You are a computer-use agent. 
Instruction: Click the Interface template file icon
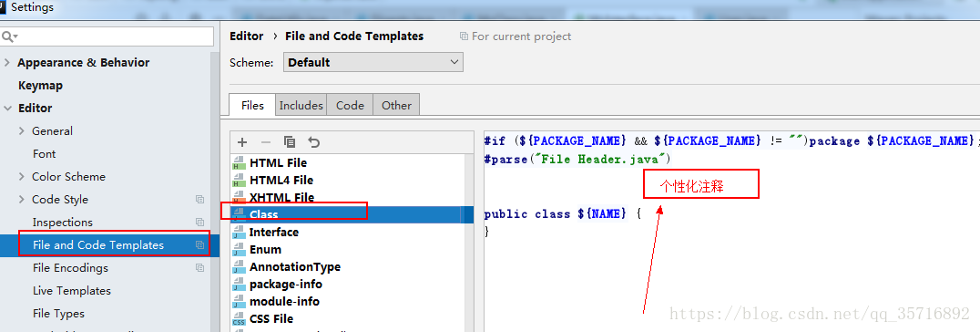239,233
